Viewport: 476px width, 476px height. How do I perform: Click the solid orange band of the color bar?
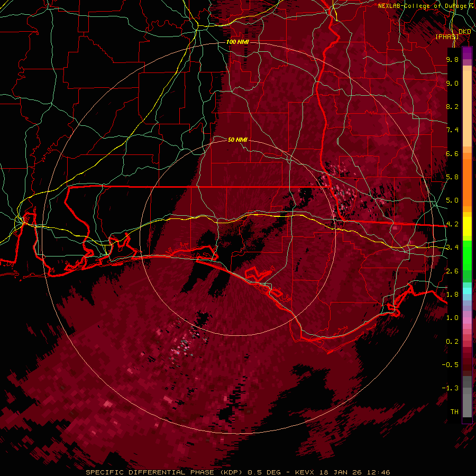click(467, 182)
